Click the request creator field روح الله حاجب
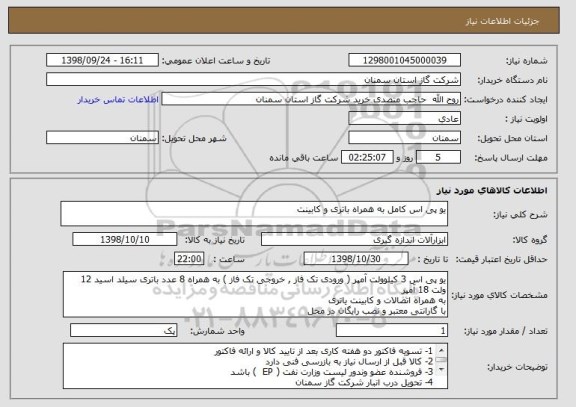 pyautogui.click(x=311, y=99)
